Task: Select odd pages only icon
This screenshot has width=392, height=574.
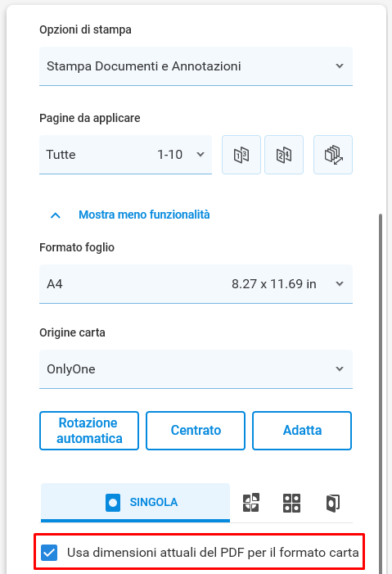Action: [x=241, y=155]
